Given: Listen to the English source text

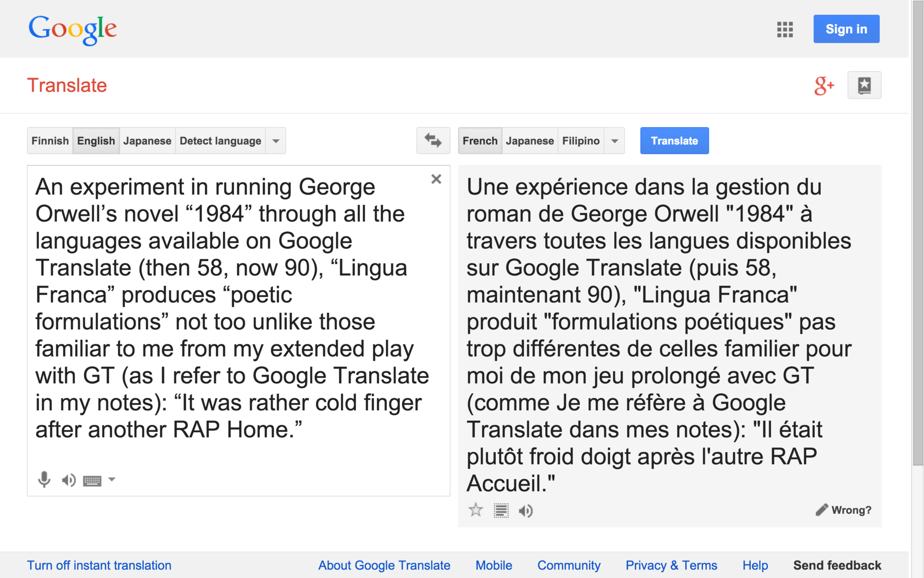Looking at the screenshot, I should pos(68,480).
